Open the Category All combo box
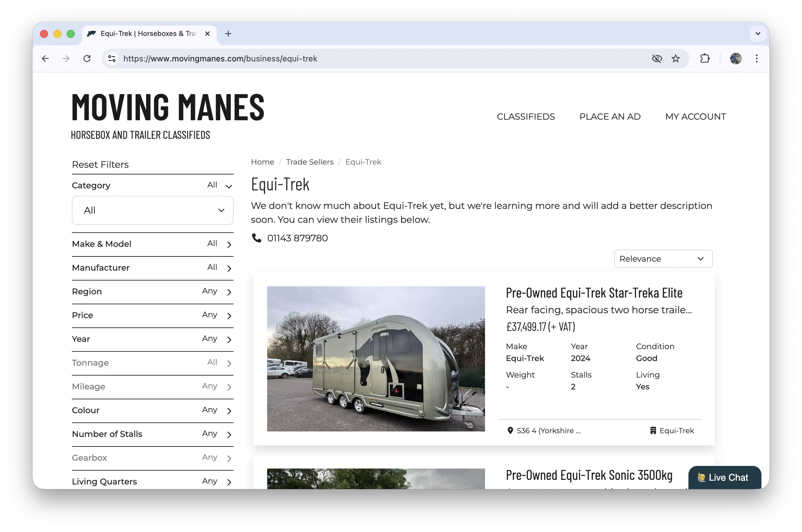The width and height of the screenshot is (802, 532). [152, 210]
